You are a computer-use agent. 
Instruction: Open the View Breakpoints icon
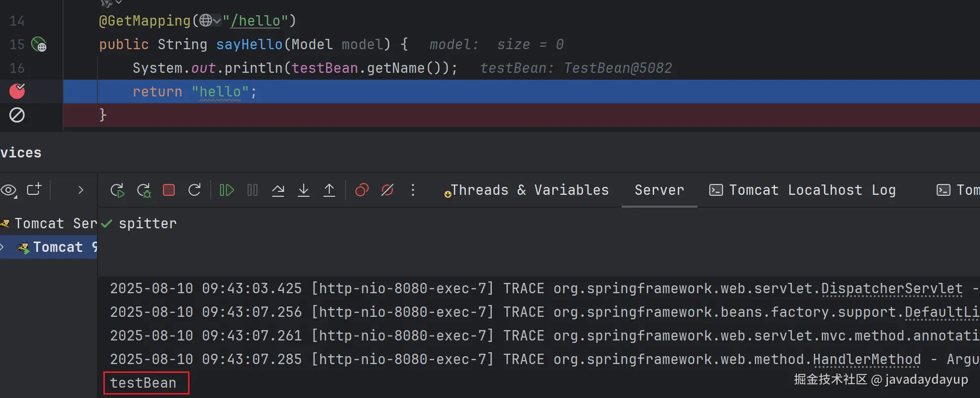[x=362, y=190]
